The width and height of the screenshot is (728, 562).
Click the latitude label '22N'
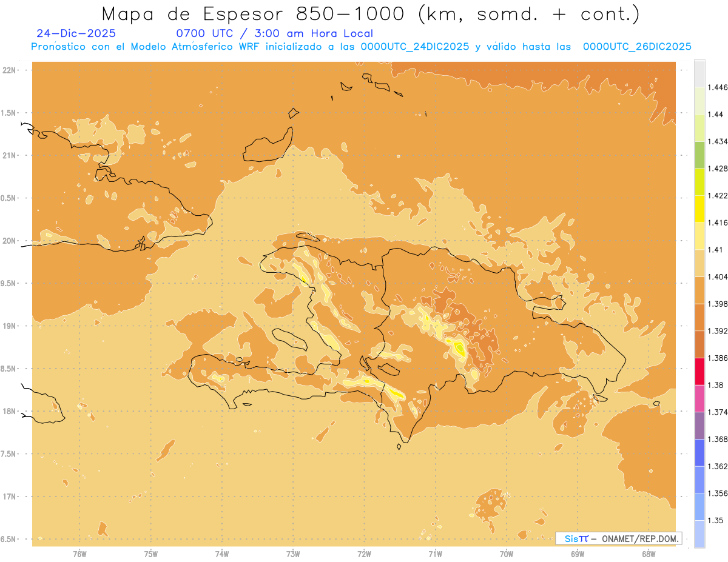10,70
